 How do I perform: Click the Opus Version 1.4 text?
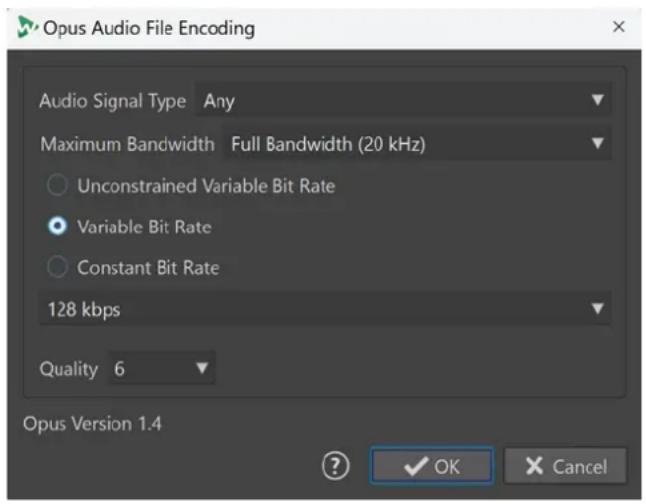click(x=92, y=424)
